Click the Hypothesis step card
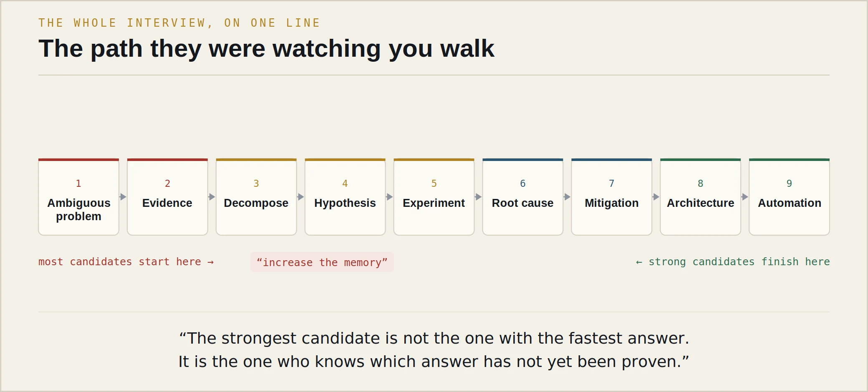 click(x=345, y=197)
